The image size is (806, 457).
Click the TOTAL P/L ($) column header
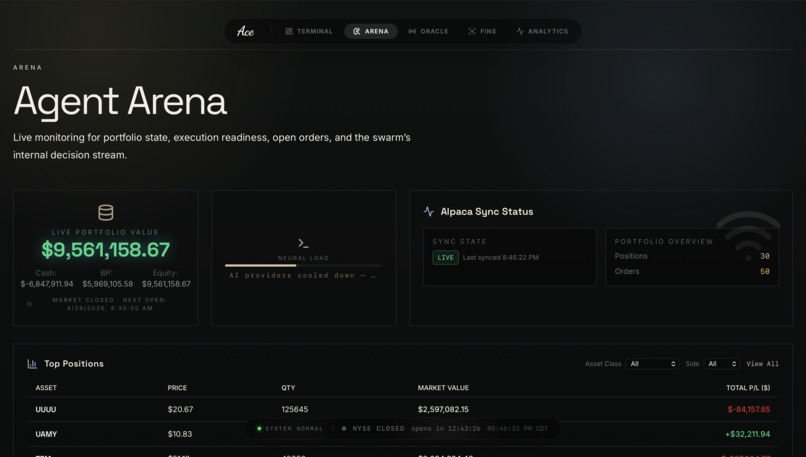pyautogui.click(x=748, y=388)
